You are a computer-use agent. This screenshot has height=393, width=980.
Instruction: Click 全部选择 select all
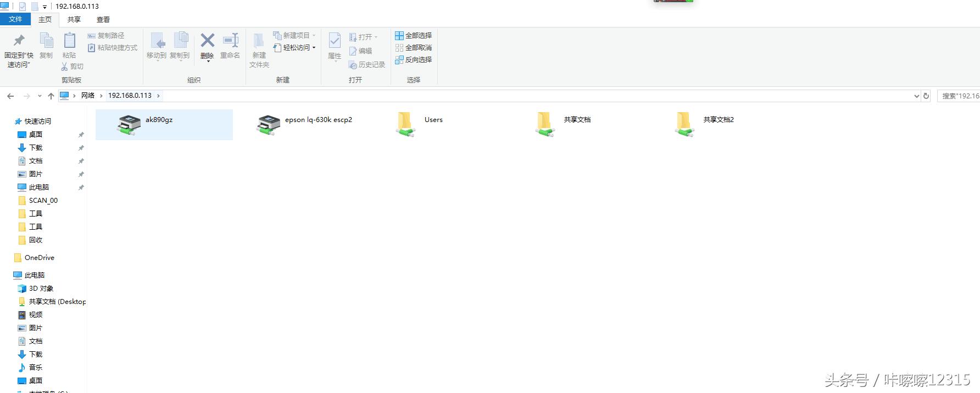(414, 36)
